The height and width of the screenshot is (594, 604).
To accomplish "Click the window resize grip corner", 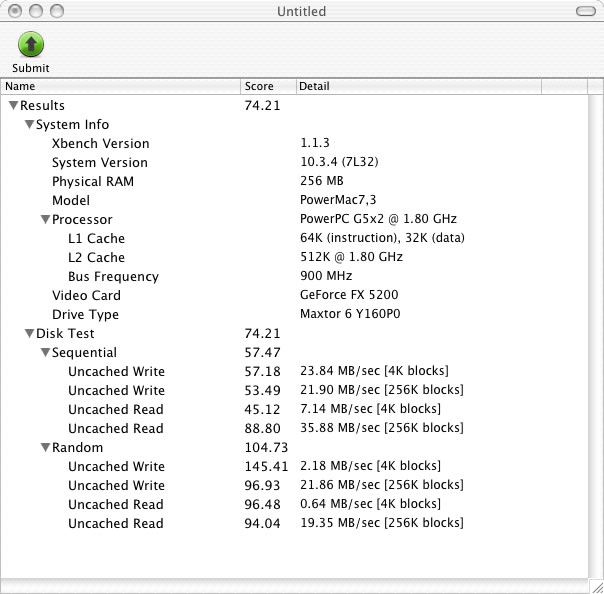I will point(596,586).
